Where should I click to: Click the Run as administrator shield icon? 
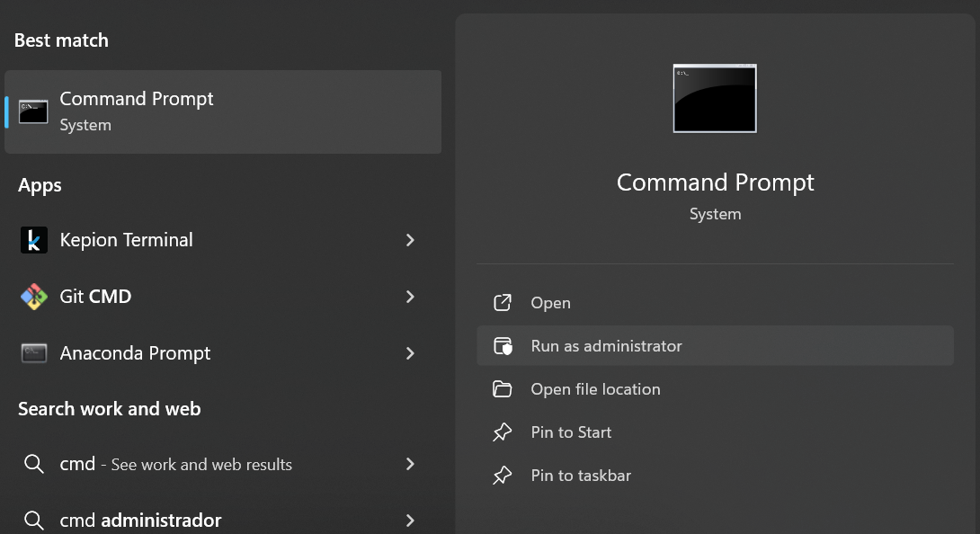[503, 346]
